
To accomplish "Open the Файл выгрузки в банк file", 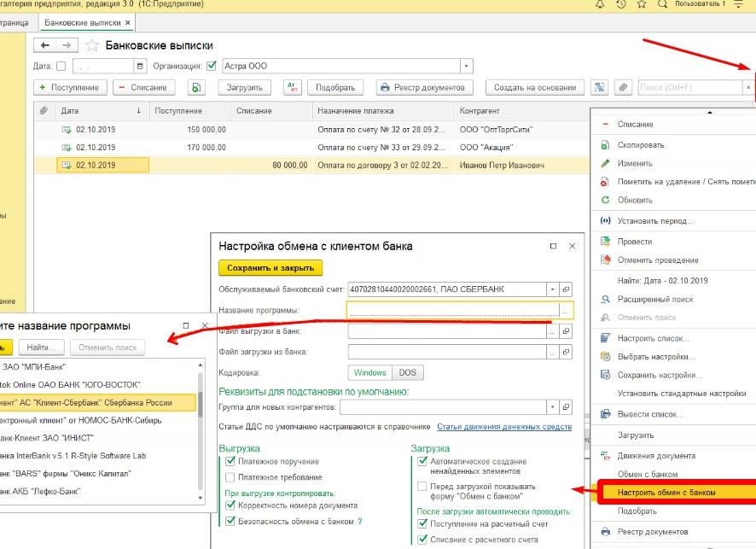I will (x=566, y=331).
